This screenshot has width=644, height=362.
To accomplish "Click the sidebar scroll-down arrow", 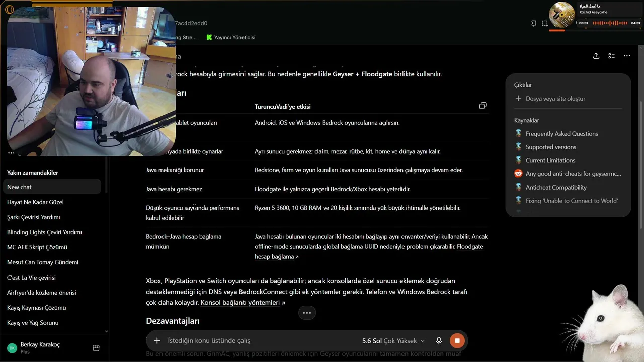I will 106,332.
